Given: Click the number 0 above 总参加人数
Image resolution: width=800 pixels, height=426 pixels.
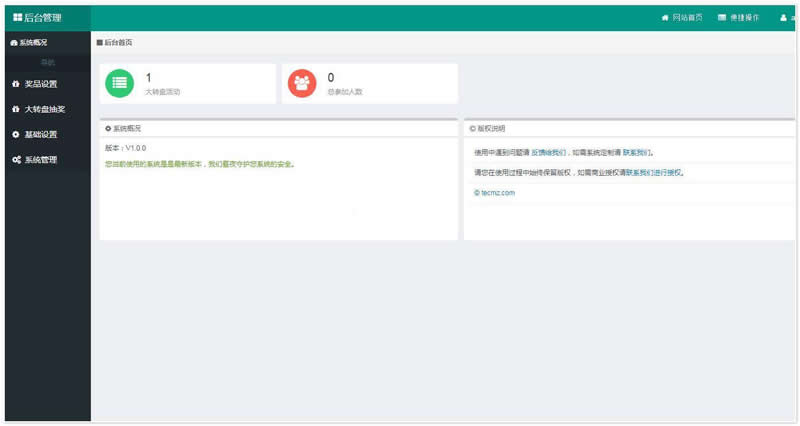Looking at the screenshot, I should pos(331,78).
